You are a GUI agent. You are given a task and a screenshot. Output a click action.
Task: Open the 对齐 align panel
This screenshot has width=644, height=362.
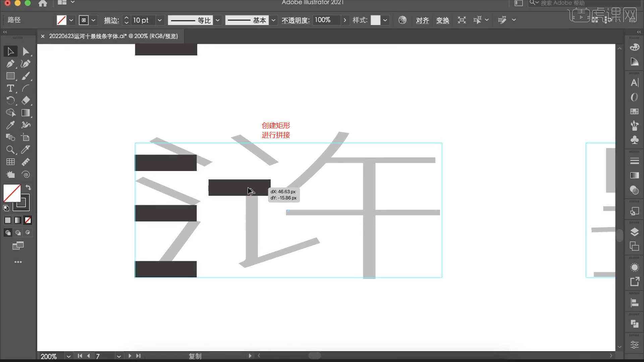pos(422,20)
